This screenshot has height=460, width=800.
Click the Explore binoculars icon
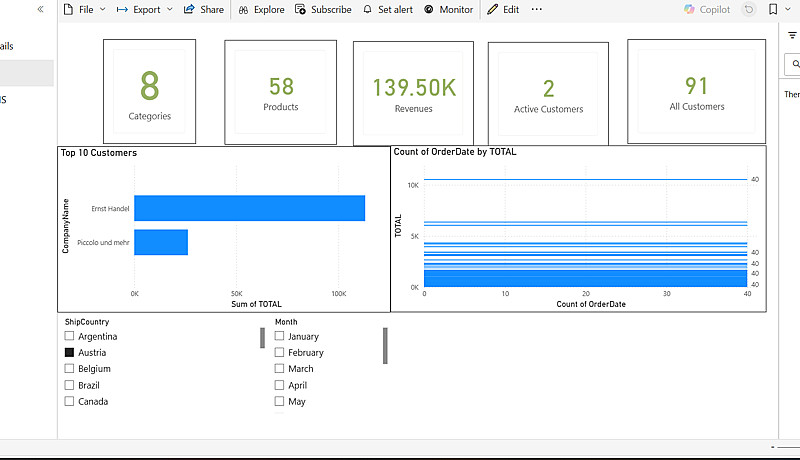coord(243,10)
